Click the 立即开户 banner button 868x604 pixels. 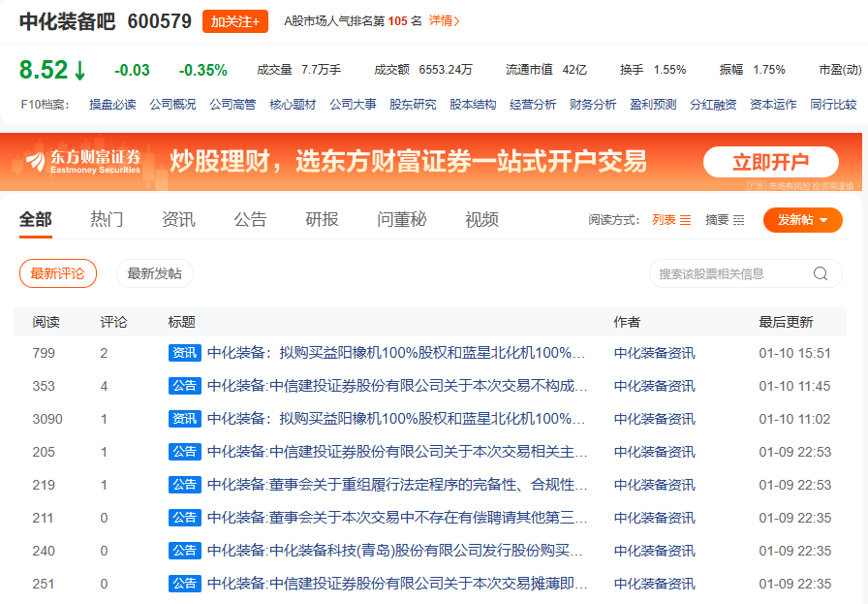(x=770, y=162)
